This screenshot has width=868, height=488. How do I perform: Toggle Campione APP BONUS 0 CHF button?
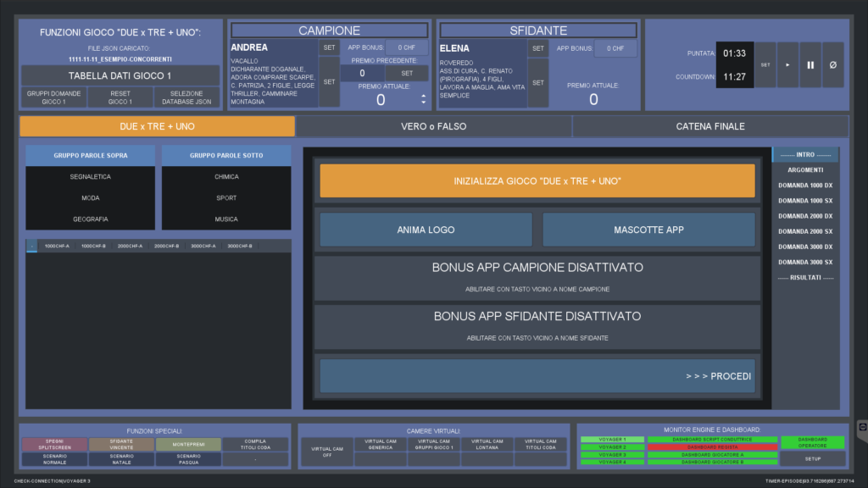click(407, 48)
